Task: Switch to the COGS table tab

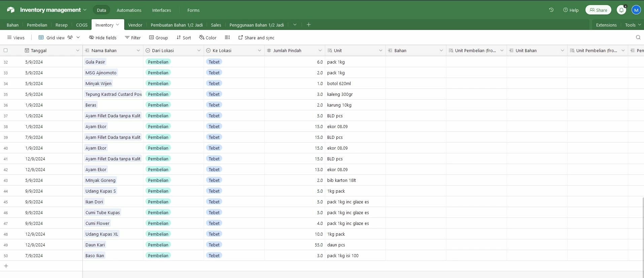Action: click(x=82, y=25)
